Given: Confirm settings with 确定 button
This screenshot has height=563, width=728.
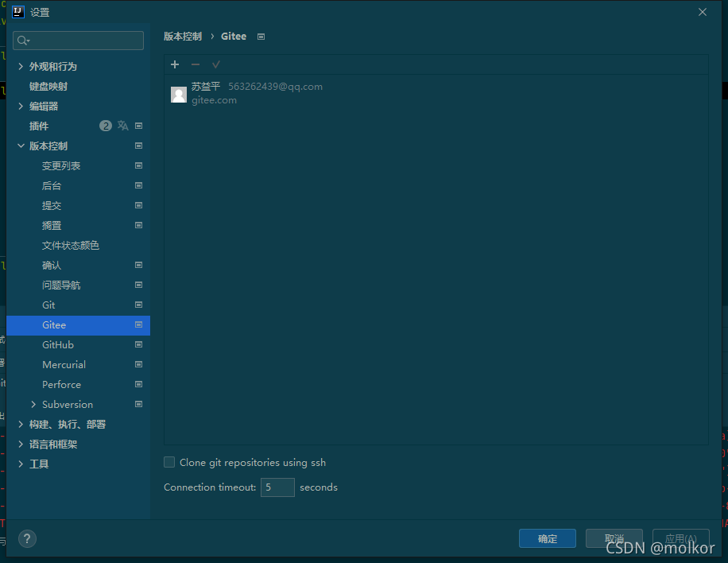Looking at the screenshot, I should click(548, 539).
